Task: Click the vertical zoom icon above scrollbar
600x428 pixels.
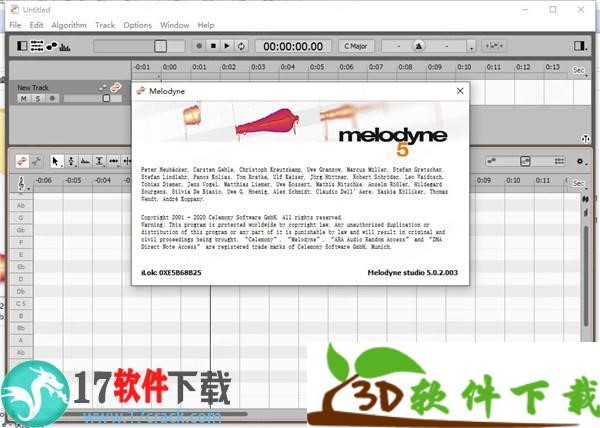Action: click(x=585, y=199)
